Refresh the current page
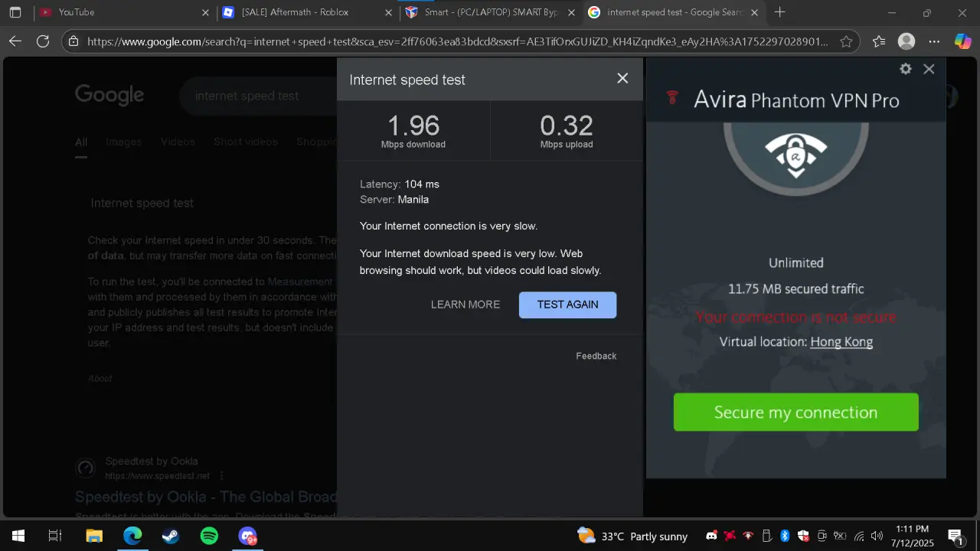 [43, 41]
